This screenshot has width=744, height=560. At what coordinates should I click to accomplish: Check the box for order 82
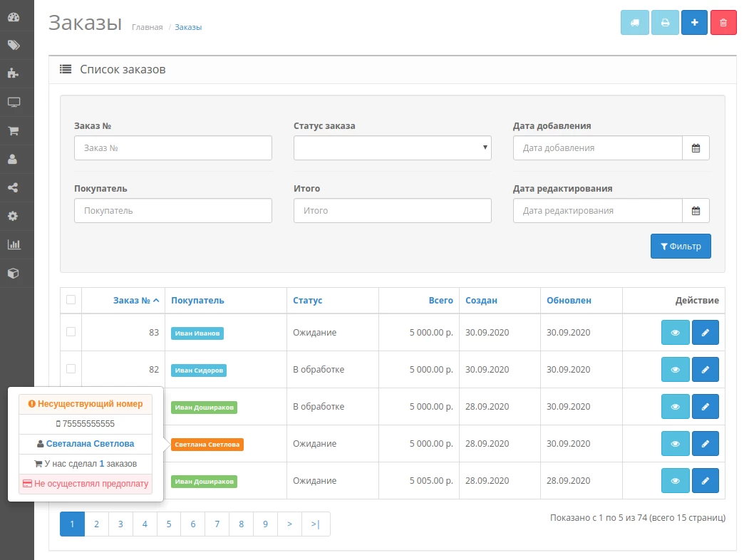tap(71, 368)
